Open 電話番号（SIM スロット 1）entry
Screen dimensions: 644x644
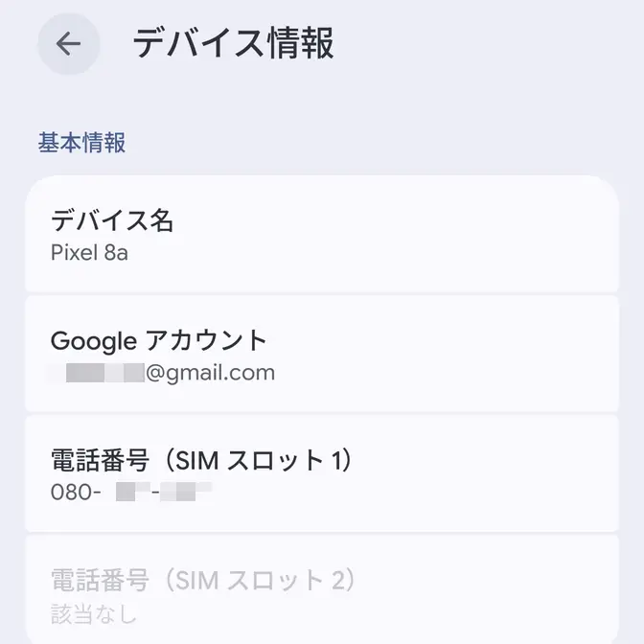(322, 473)
